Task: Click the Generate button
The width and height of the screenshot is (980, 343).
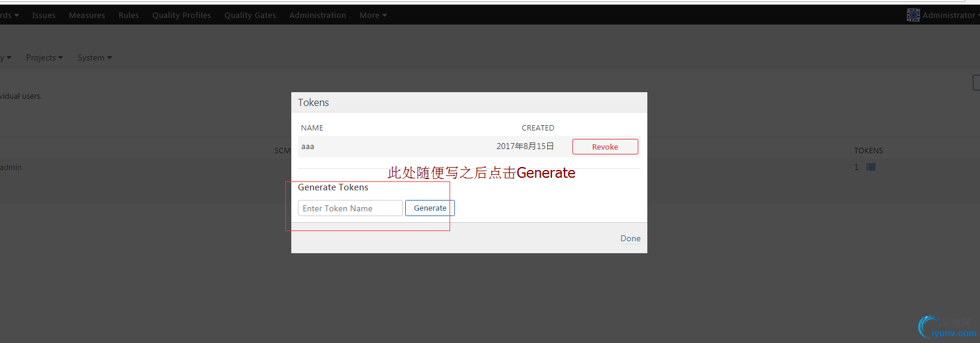Action: (430, 208)
